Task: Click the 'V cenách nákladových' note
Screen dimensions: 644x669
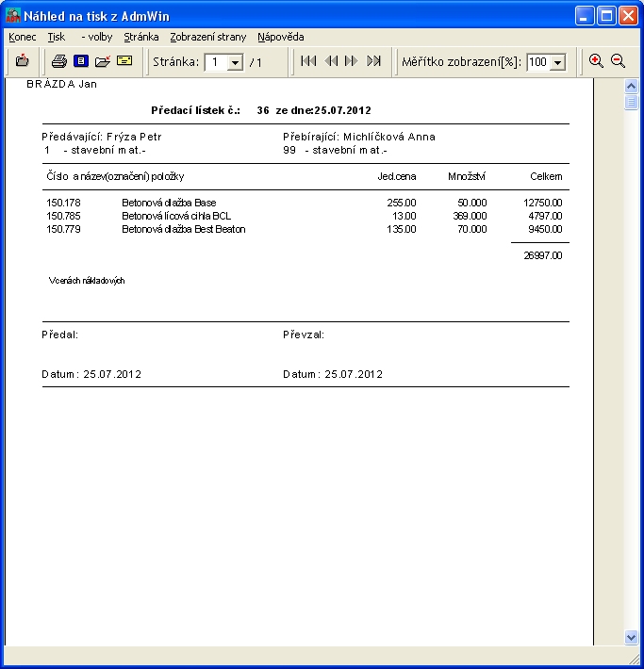Action: point(87,281)
